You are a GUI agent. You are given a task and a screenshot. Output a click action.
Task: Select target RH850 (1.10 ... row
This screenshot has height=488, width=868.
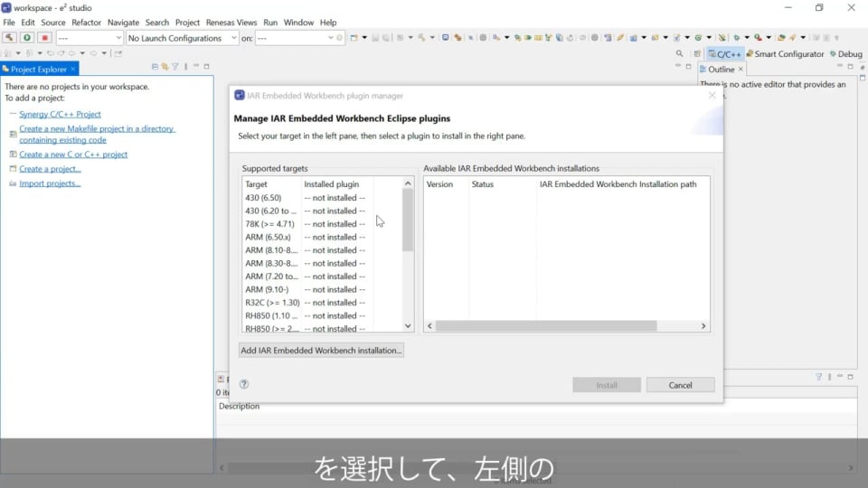point(323,316)
